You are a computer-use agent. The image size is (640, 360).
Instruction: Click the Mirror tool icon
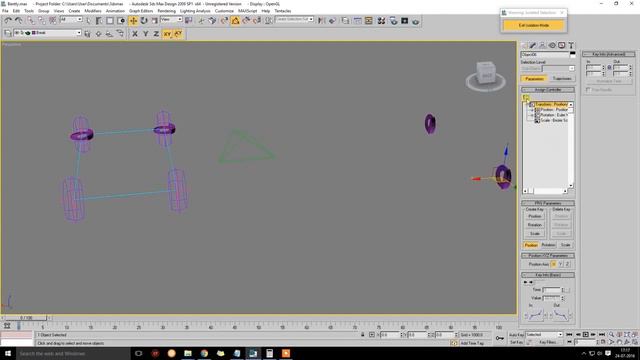322,20
